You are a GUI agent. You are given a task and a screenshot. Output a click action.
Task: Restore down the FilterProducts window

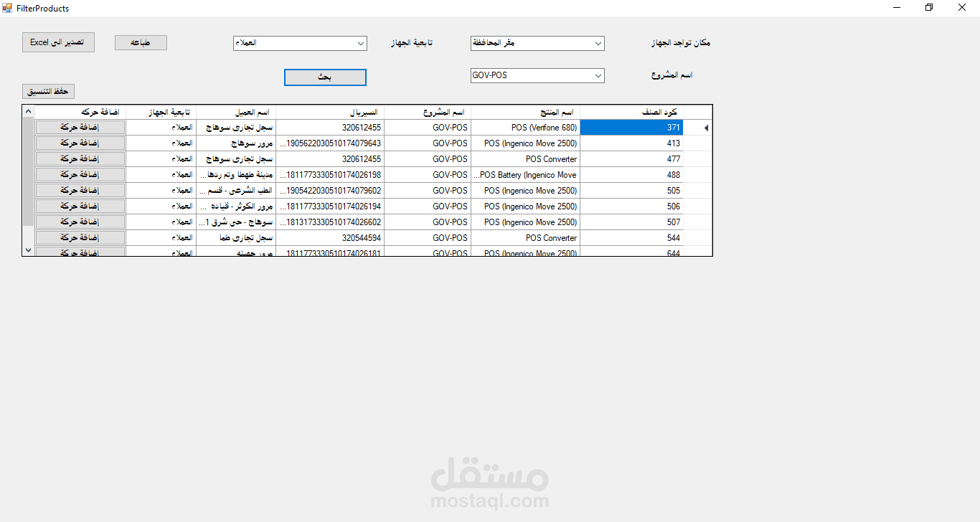click(x=929, y=8)
